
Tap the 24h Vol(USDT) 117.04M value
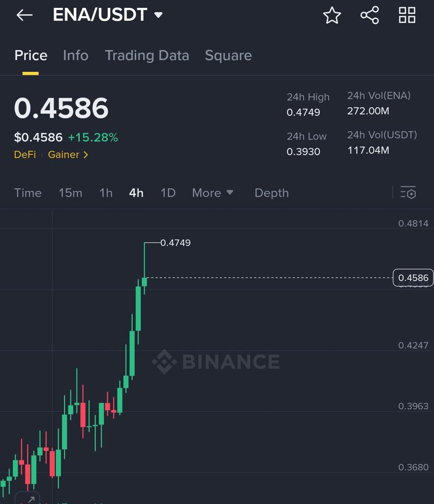point(368,150)
